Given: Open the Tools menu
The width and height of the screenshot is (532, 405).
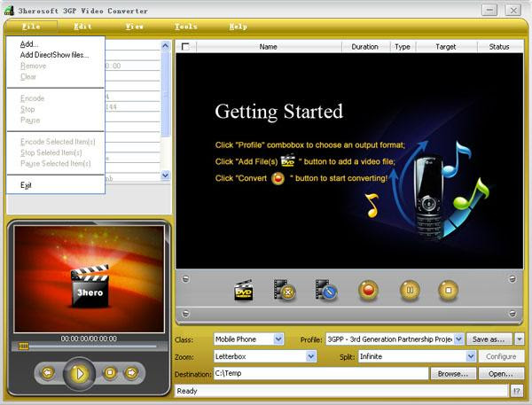Looking at the screenshot, I should 186,27.
